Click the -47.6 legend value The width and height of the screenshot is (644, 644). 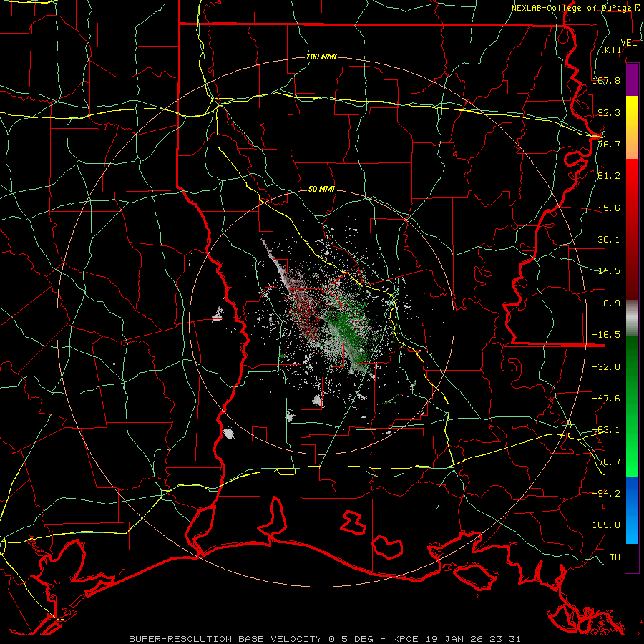coord(606,398)
